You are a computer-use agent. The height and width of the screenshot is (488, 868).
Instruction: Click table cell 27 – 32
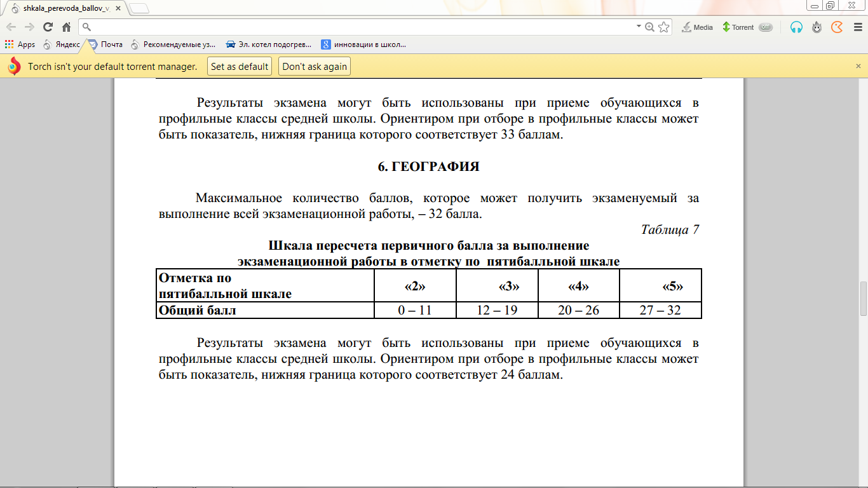pos(660,310)
